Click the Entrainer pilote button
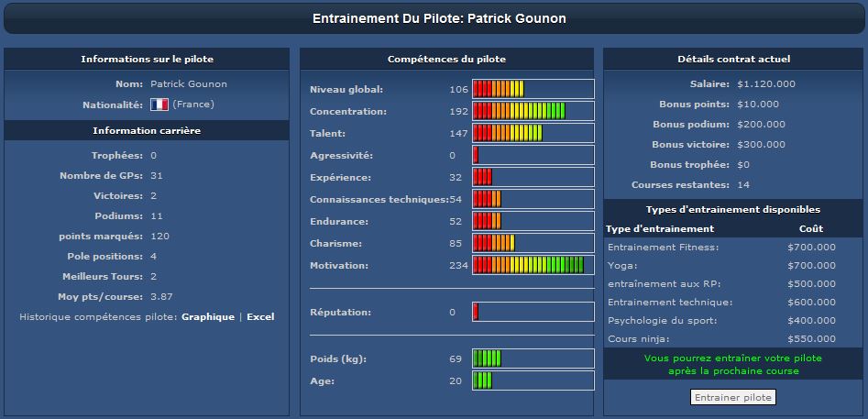Image resolution: width=868 pixels, height=419 pixels. (x=733, y=397)
